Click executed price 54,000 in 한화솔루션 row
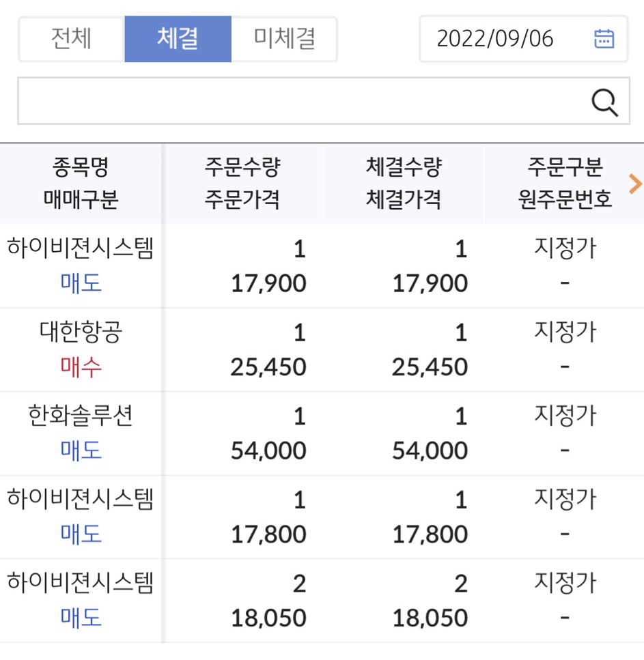This screenshot has height=660, width=644. (x=430, y=450)
